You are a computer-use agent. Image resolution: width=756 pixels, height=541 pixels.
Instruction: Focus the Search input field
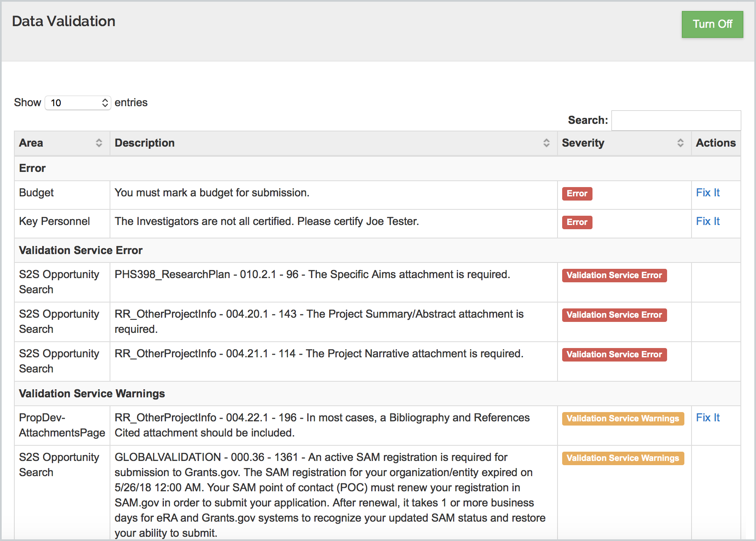point(676,121)
